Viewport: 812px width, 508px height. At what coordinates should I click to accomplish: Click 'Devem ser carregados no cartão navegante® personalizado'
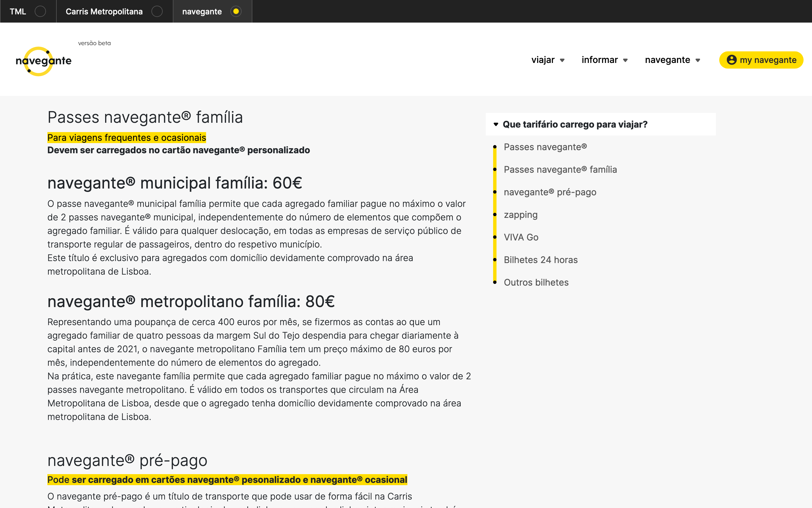click(178, 150)
